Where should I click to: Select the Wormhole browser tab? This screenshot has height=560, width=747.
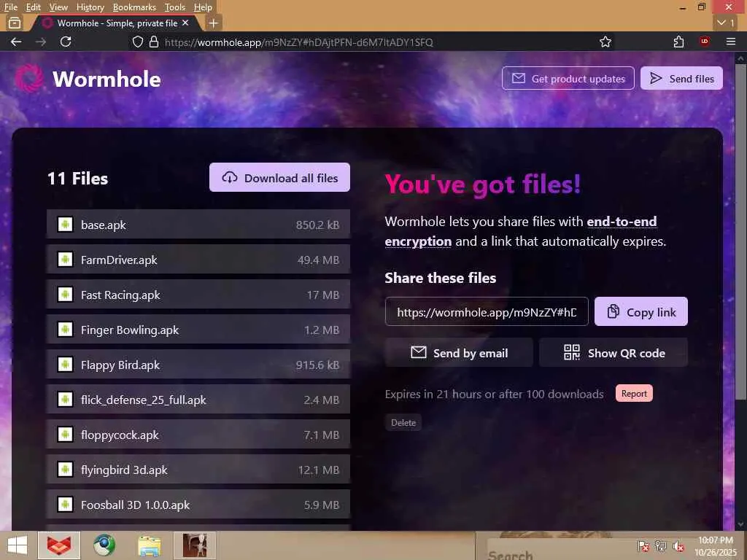click(115, 23)
